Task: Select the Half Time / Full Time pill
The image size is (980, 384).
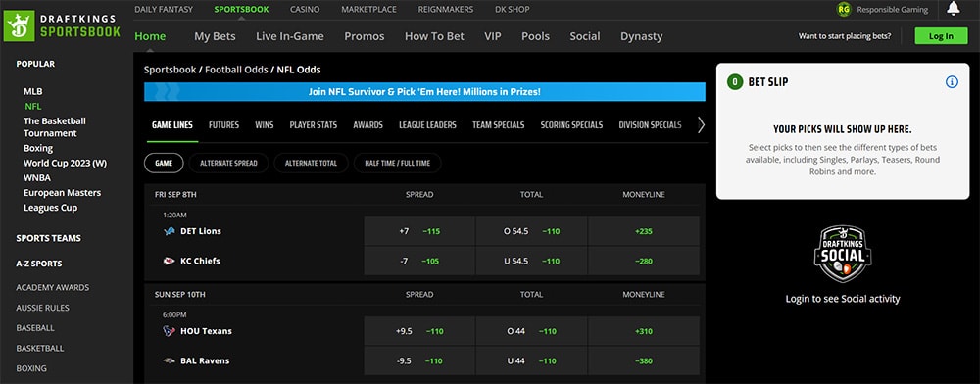Action: coord(398,163)
